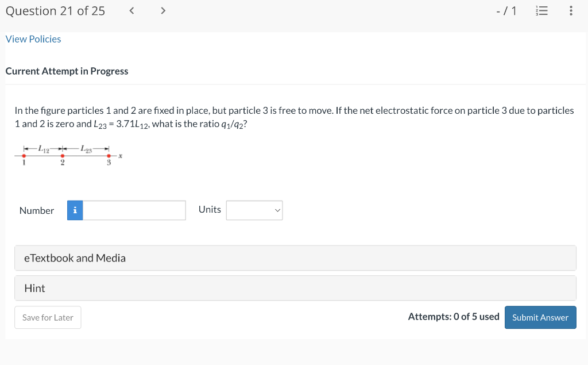Viewport: 588px width, 365px height.
Task: Click the Question 21 of 25 heading
Action: click(x=55, y=10)
